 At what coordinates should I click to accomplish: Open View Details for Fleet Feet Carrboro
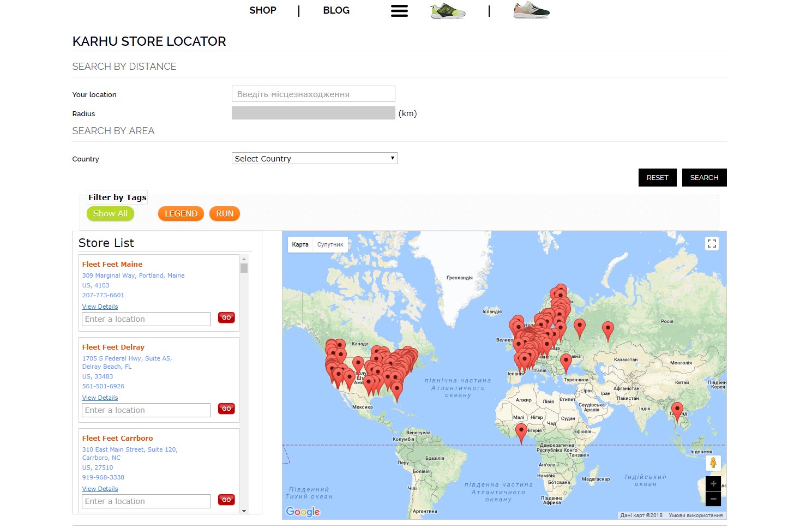coord(100,489)
